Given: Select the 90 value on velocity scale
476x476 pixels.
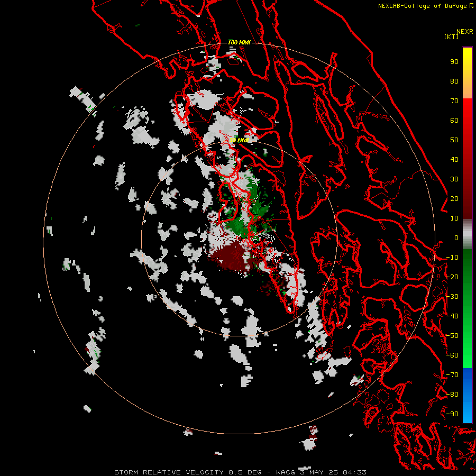Looking at the screenshot, I should coord(454,62).
